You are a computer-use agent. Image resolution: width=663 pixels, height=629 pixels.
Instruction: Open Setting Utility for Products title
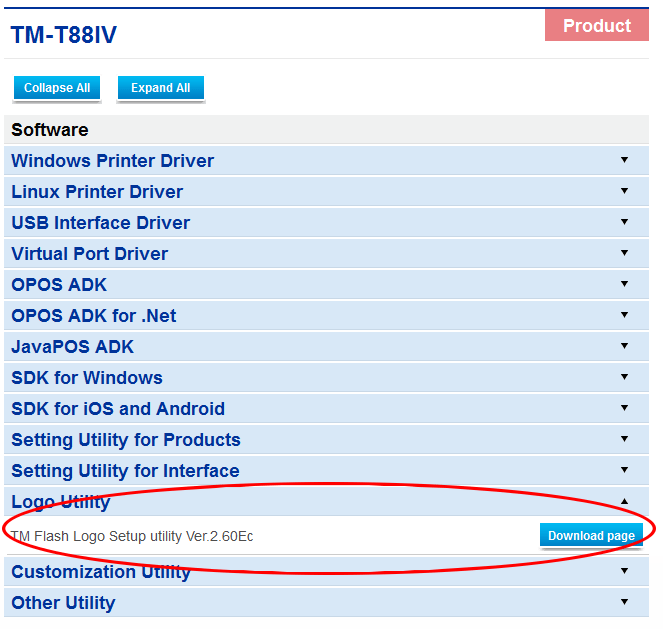click(126, 440)
